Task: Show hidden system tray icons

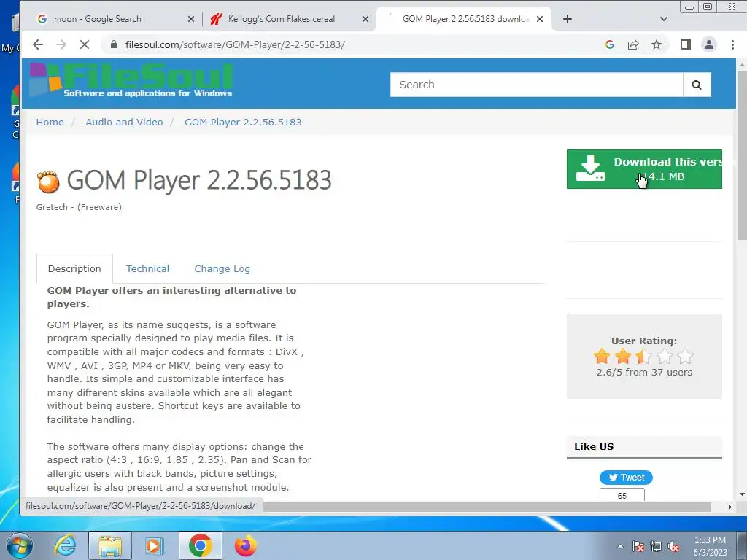Action: pos(620,547)
